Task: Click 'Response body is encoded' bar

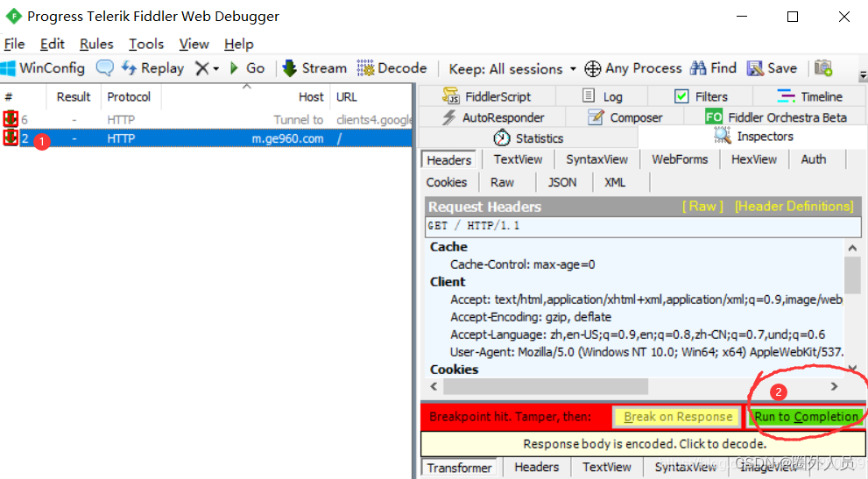Action: pyautogui.click(x=644, y=444)
